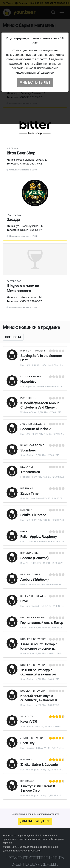Open the hamburger menu icon
The image size is (70, 868).
coord(62,12)
